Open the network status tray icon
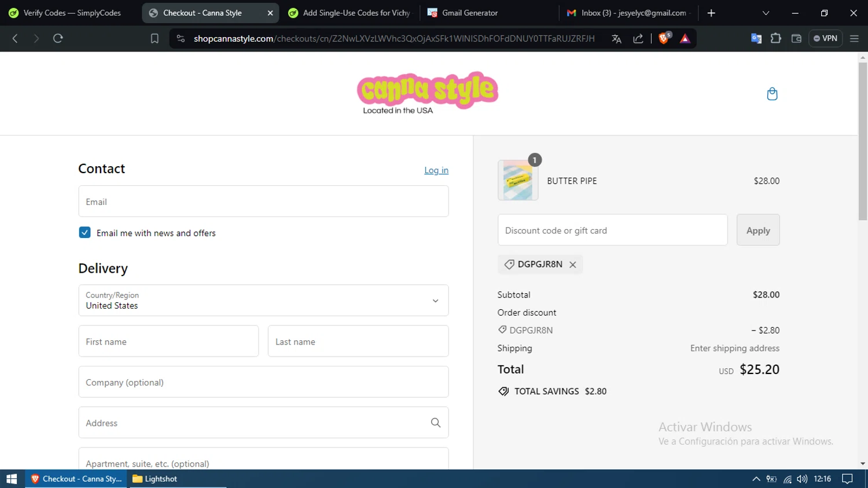Screen dimensions: 868x488 787,479
